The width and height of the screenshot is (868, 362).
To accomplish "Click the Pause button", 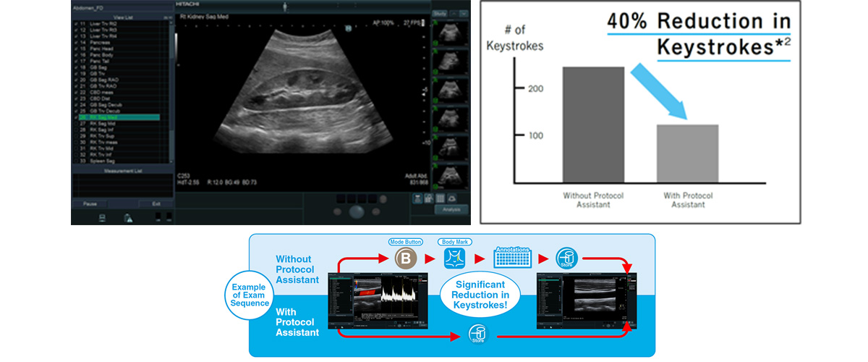I will click(90, 203).
